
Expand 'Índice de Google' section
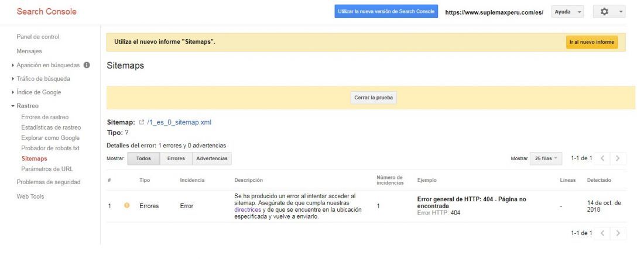[x=39, y=92]
